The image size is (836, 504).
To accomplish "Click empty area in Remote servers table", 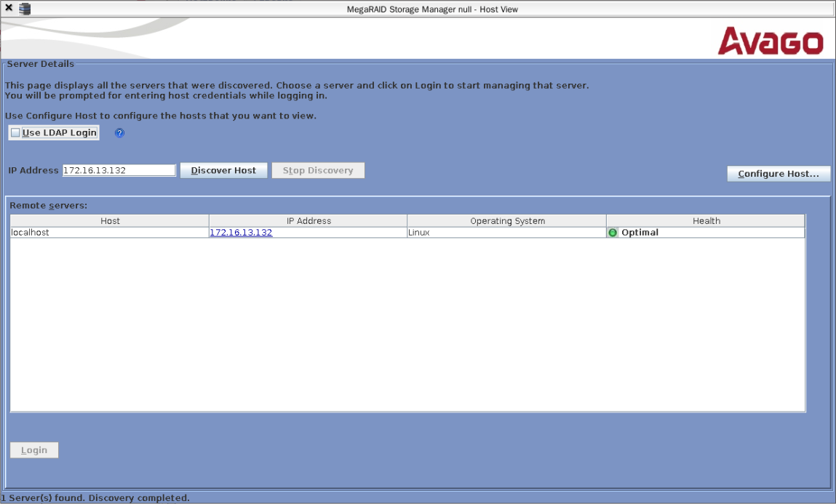I will [x=407, y=327].
